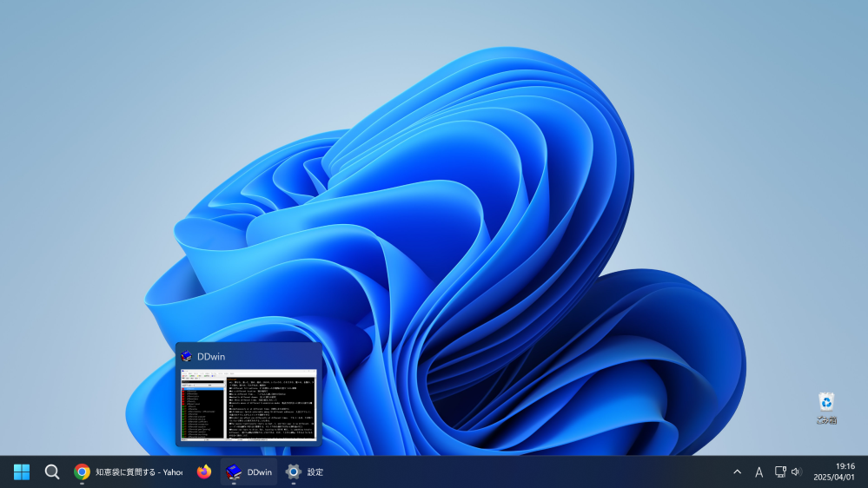Screen dimensions: 868x488
Task: Select the DDwin window preview thumbnail
Action: [248, 405]
